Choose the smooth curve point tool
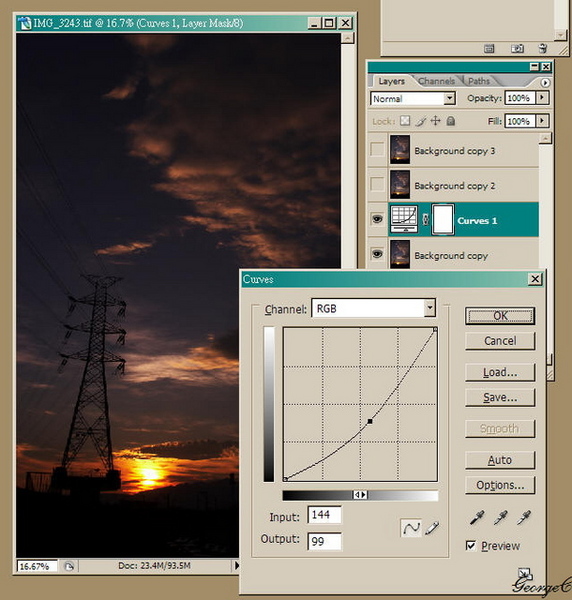The image size is (572, 600). pos(411,528)
